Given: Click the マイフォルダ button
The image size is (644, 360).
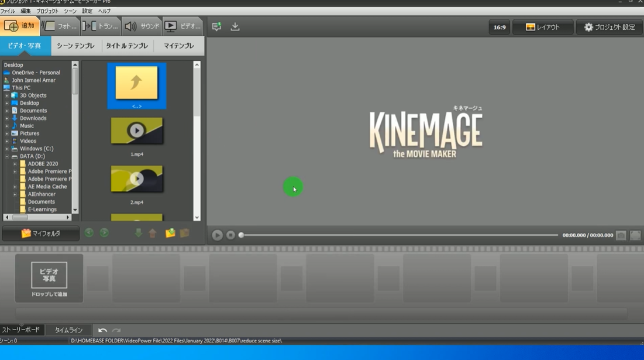Looking at the screenshot, I should click(x=40, y=234).
